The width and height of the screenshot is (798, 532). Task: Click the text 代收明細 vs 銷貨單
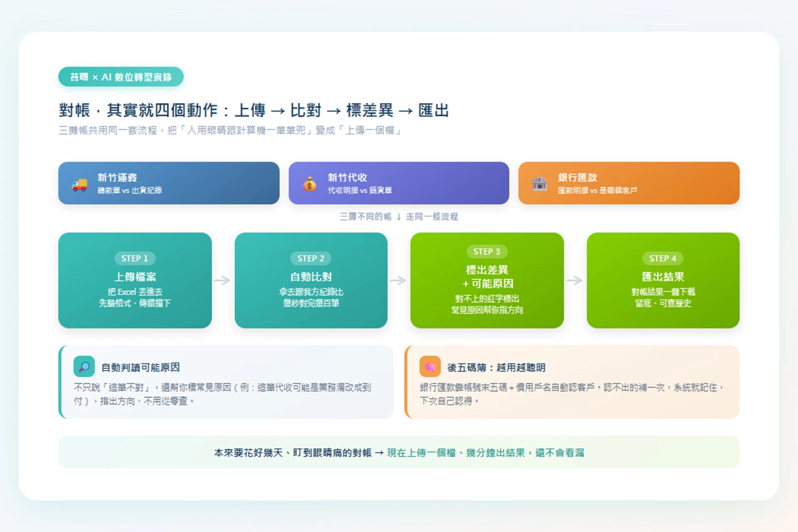coord(360,190)
